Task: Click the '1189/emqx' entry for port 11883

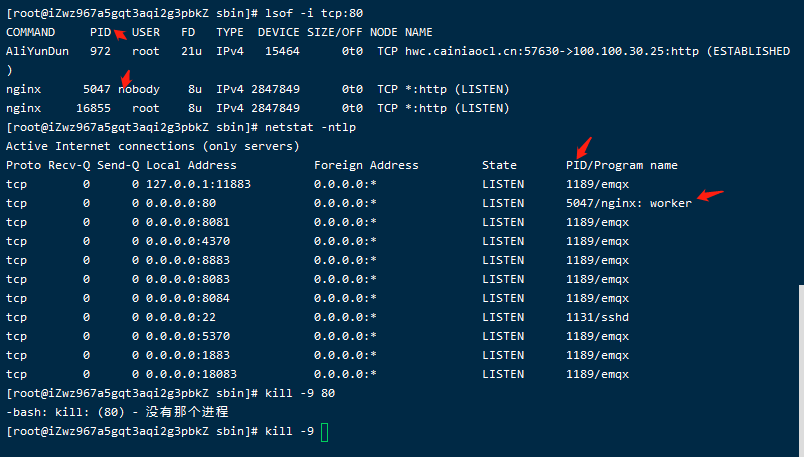Action: (597, 184)
